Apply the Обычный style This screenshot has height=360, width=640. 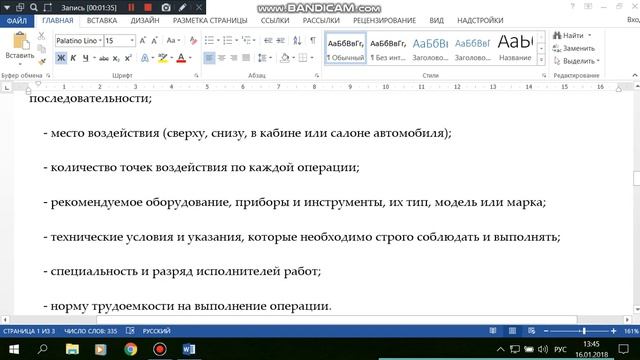click(346, 48)
